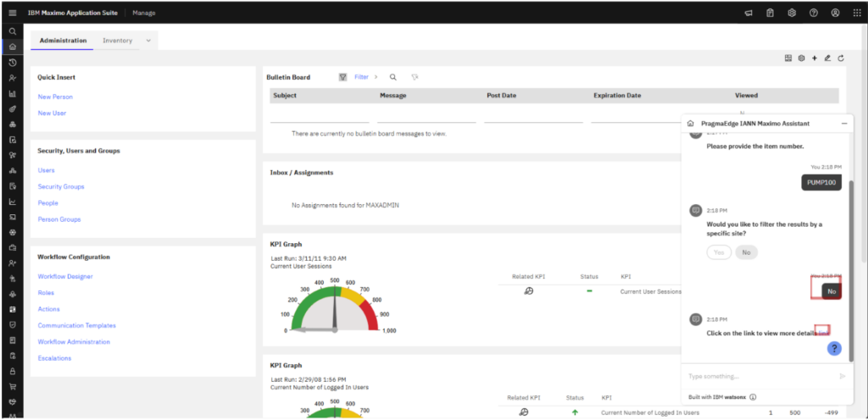Click the Post Date filter input field

pos(534,116)
